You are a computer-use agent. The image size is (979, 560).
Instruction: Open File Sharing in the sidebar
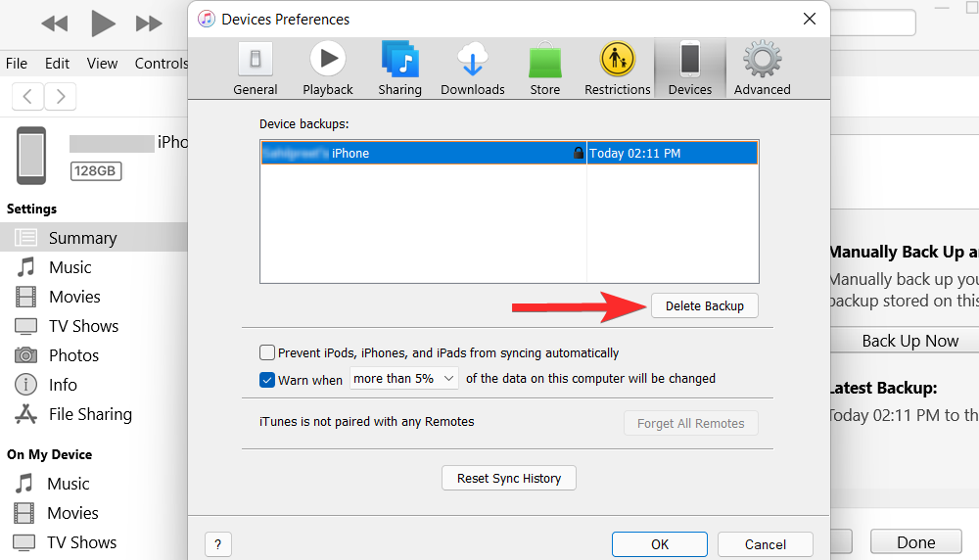click(x=90, y=414)
